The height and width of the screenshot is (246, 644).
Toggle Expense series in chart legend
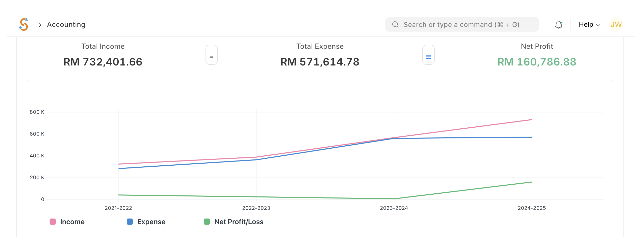tap(151, 222)
